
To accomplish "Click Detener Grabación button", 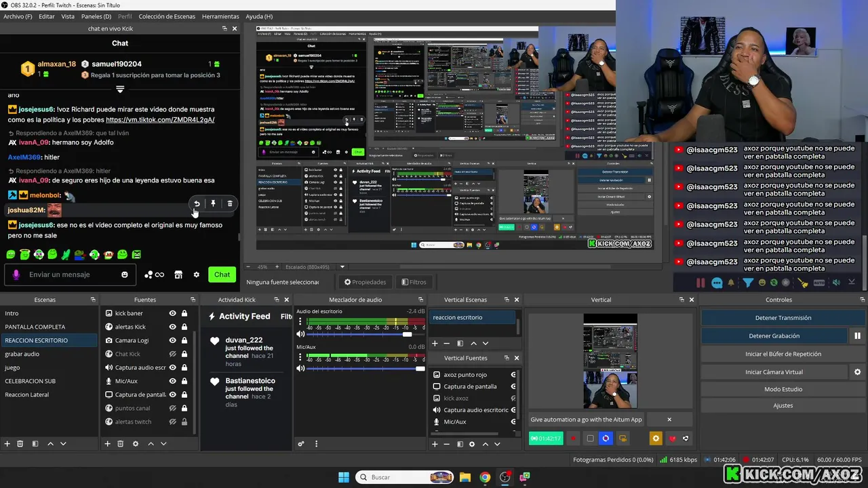I will click(x=774, y=335).
